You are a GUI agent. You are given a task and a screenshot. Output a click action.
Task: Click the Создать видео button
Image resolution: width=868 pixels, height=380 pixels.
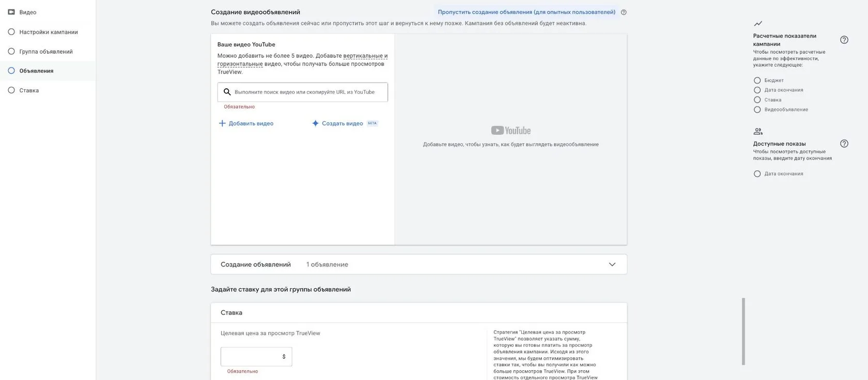[x=345, y=123]
